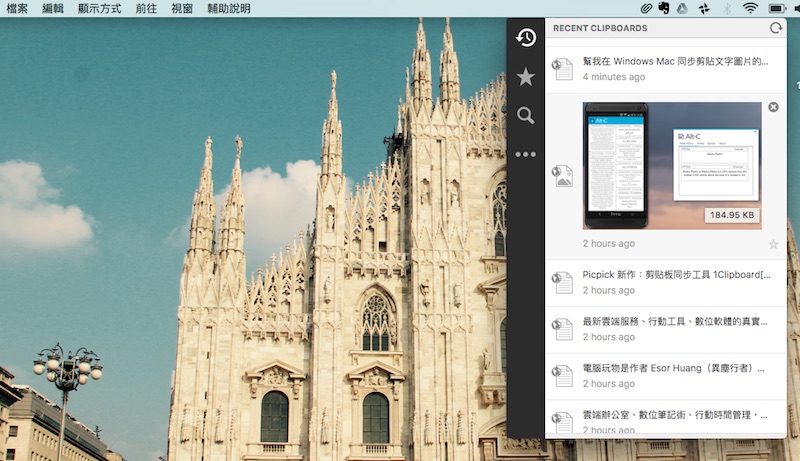Select the Alt-C screenshot clipboard thumbnail
800x461 pixels.
coord(671,165)
